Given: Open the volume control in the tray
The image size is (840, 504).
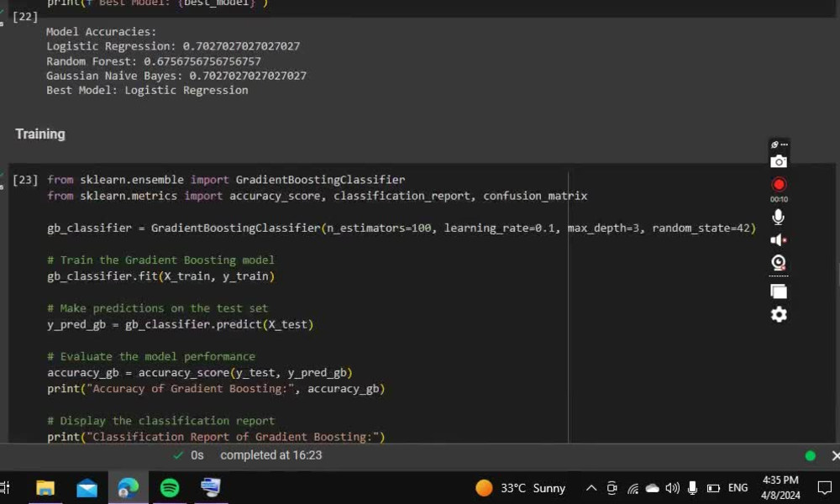Looking at the screenshot, I should pos(672,488).
